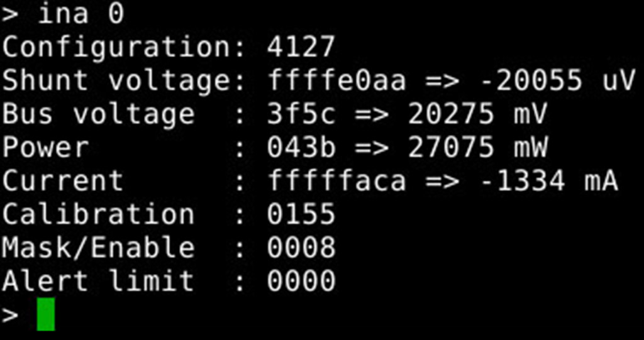Select the current hex value fffffaca
644x340 pixels.
tap(336, 182)
